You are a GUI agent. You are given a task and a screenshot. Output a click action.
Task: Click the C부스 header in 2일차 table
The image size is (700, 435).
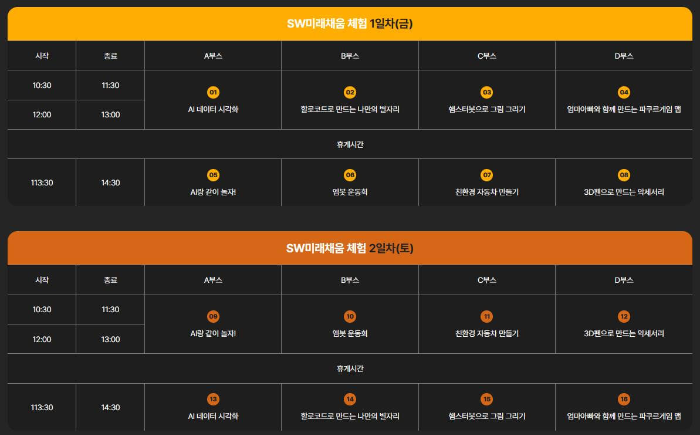coord(487,280)
